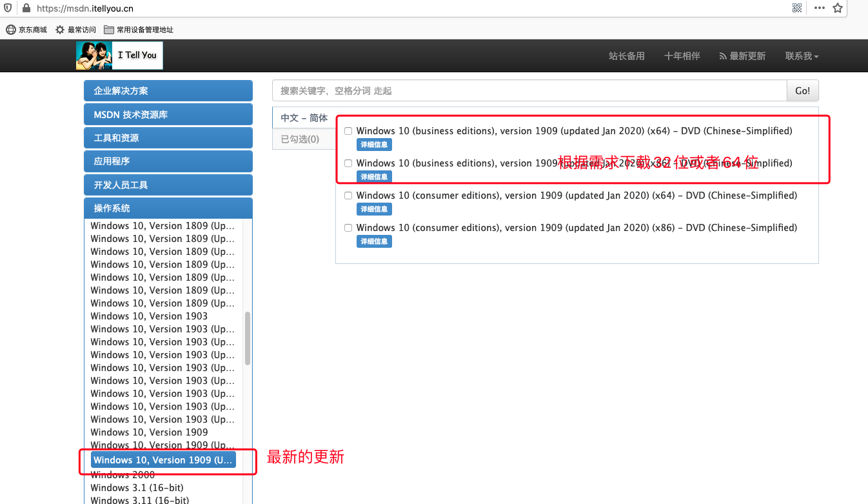Focus the 搜索关键字 search field
The height and width of the screenshot is (504, 868).
click(x=529, y=91)
